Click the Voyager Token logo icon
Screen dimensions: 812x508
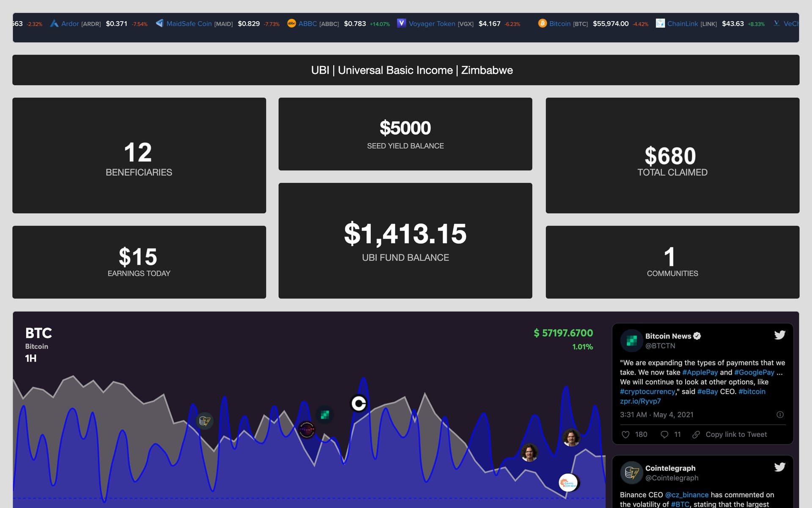coord(401,23)
